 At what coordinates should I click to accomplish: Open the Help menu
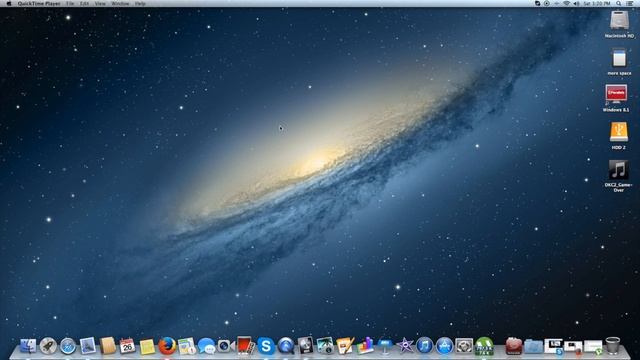coord(140,3)
